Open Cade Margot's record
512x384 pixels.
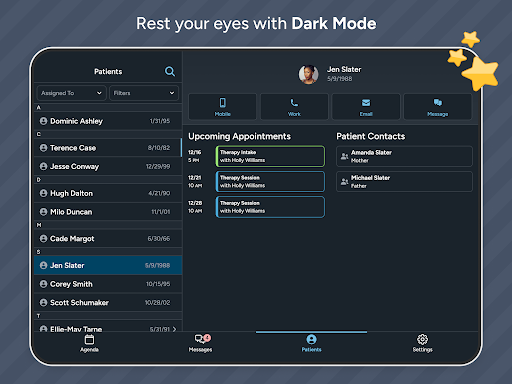[108, 239]
